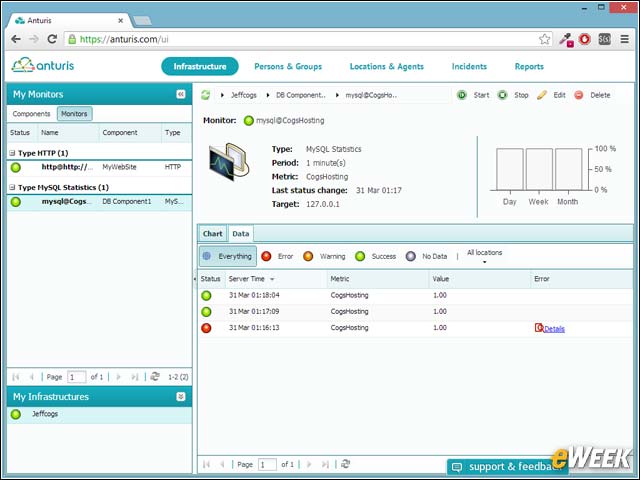Click the Day uptime bar
640x480 pixels.
[x=510, y=169]
